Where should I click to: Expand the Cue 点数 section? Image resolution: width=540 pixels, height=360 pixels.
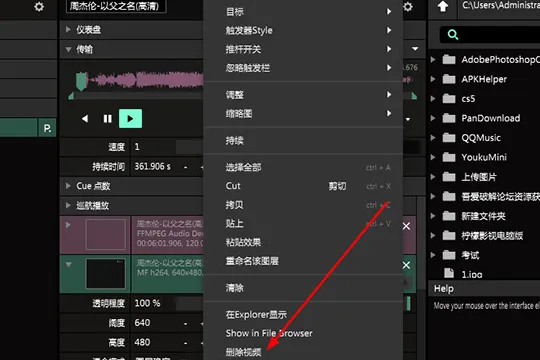click(68, 186)
